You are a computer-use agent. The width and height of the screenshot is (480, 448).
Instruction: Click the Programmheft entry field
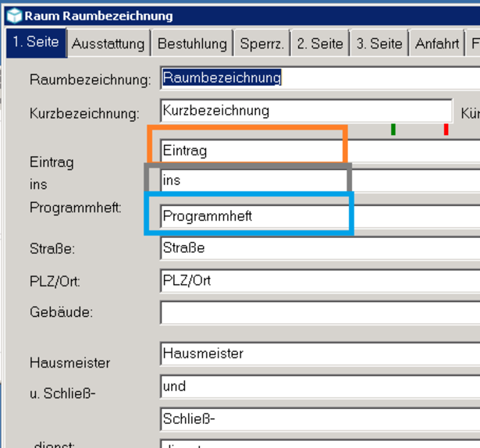click(x=320, y=216)
